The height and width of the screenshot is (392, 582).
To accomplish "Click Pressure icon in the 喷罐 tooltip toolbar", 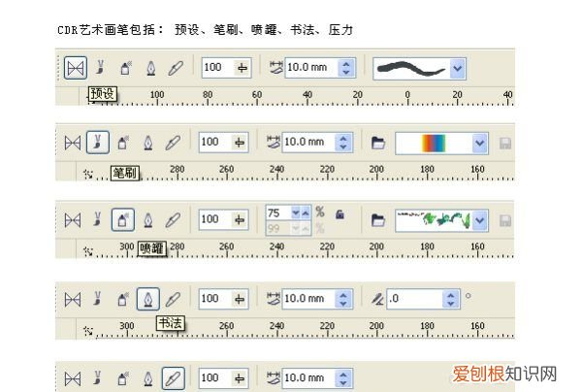I will click(x=173, y=220).
